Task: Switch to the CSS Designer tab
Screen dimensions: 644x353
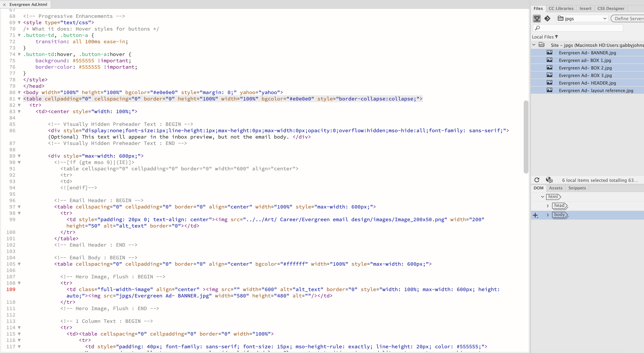Action: coord(611,9)
